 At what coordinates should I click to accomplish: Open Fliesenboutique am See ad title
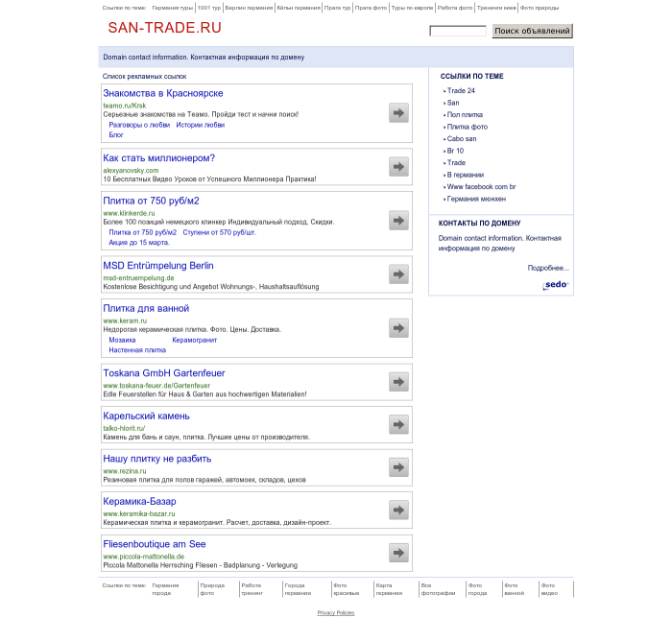tap(155, 544)
